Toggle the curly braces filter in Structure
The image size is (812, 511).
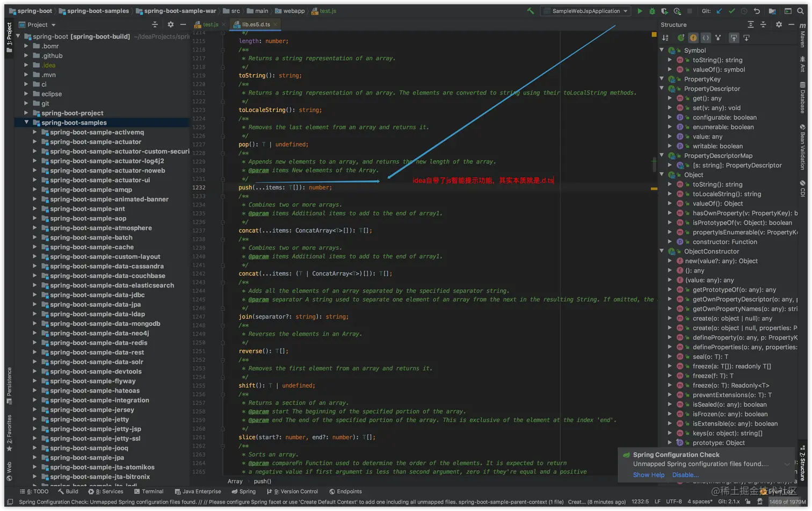pyautogui.click(x=706, y=38)
